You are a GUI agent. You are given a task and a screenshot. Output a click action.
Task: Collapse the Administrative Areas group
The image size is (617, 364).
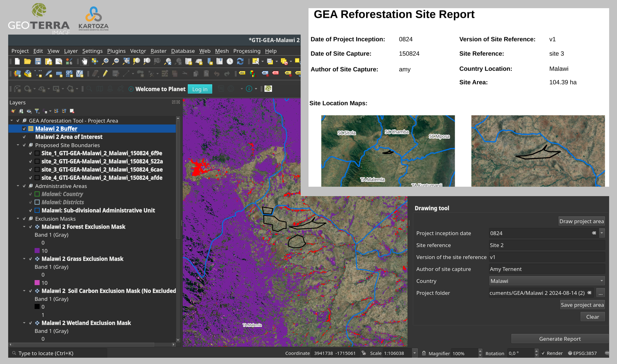point(18,186)
